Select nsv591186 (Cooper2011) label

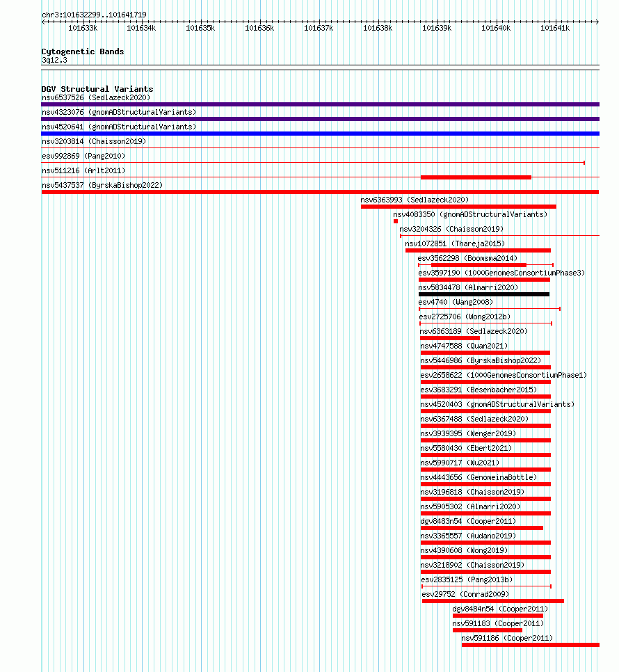(507, 637)
